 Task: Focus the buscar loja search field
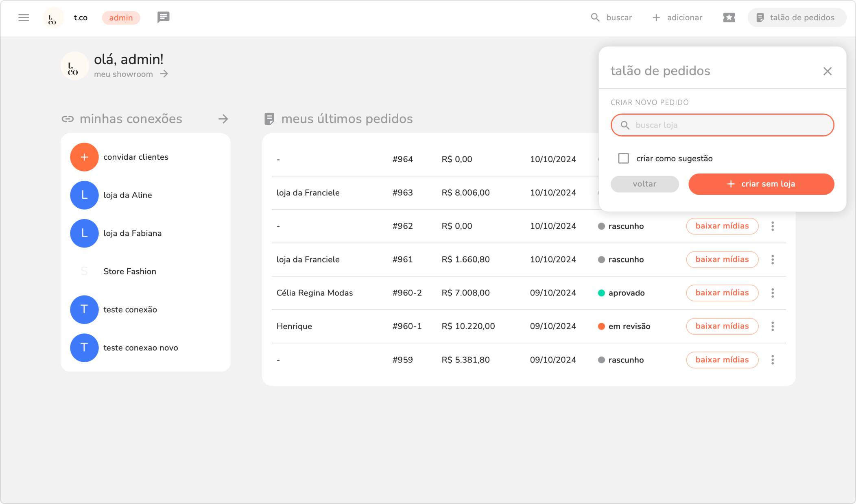722,125
